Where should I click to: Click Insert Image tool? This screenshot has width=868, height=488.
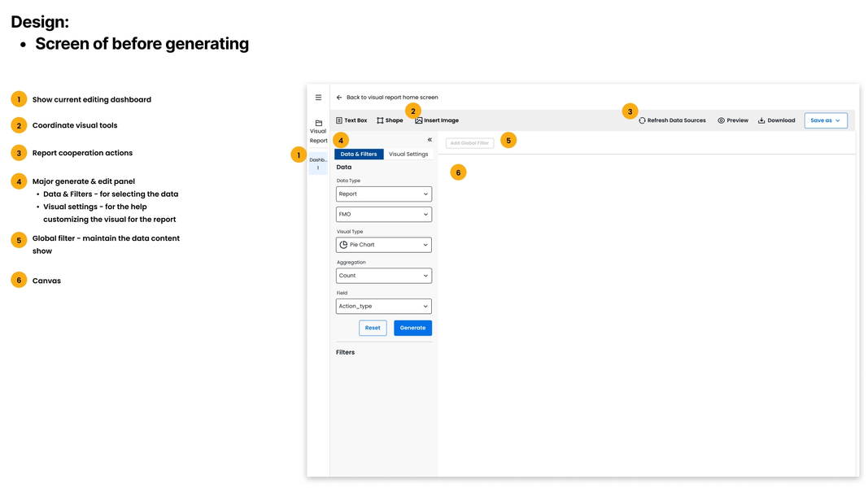coord(437,120)
